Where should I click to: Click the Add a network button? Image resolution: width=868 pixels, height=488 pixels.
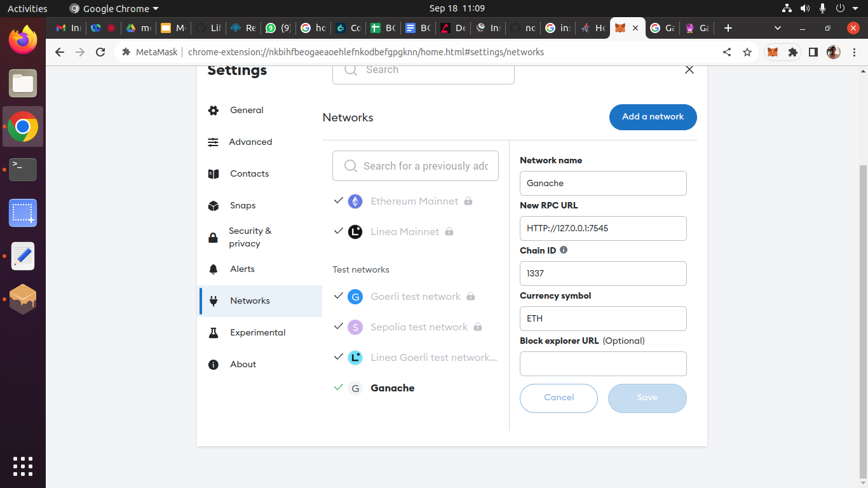653,117
